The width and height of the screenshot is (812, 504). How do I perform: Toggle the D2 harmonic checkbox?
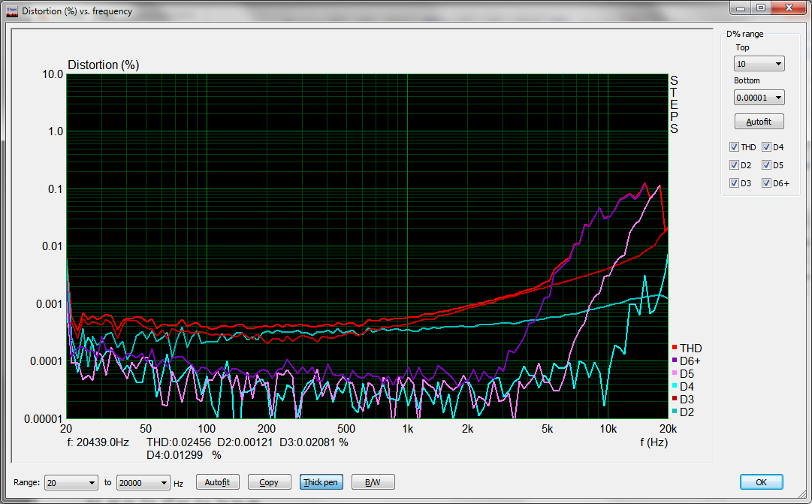734,165
